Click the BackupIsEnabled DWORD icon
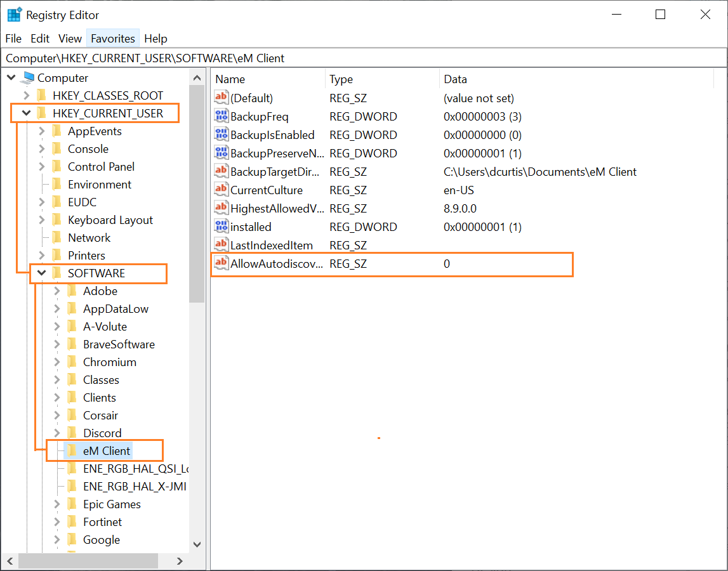This screenshot has height=571, width=728. [x=221, y=135]
